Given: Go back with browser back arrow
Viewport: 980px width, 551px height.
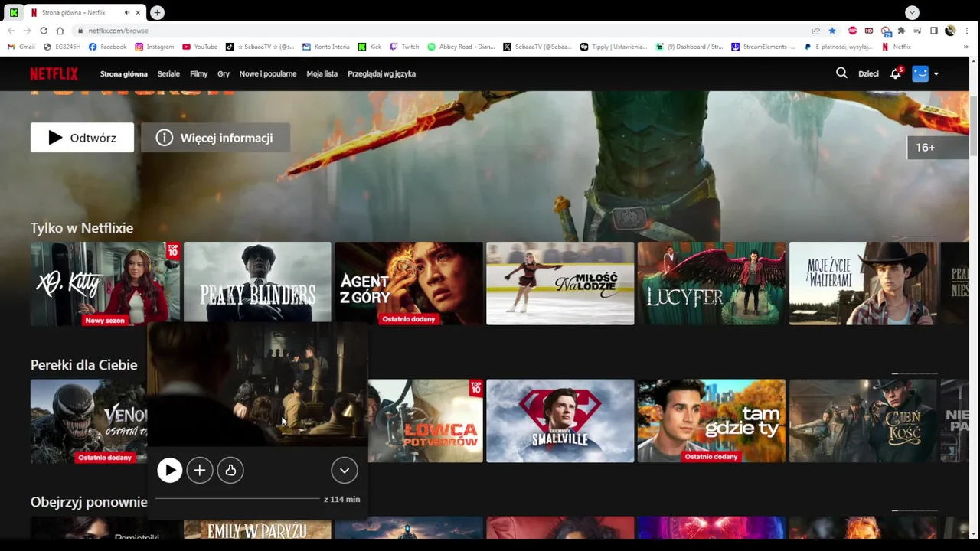Looking at the screenshot, I should coord(11,31).
